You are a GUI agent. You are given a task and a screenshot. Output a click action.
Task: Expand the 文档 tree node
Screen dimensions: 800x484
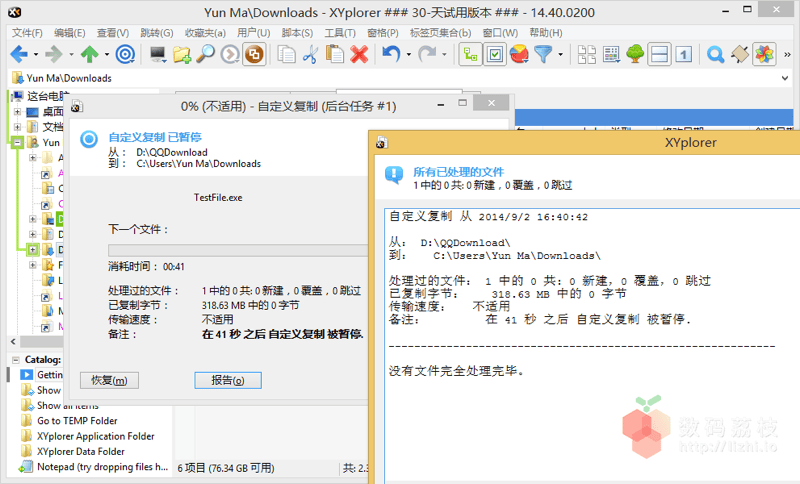18,127
